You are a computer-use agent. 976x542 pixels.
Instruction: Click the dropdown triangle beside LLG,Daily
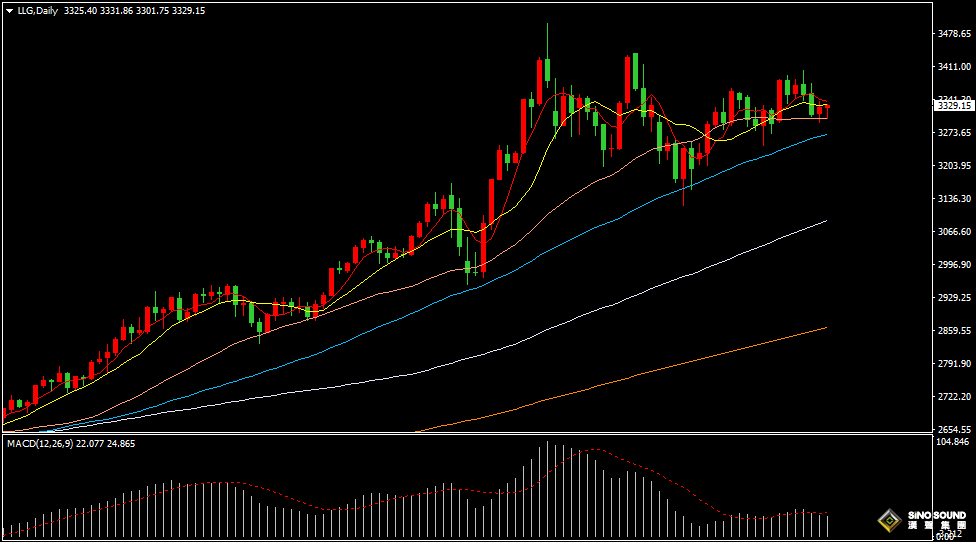[9, 10]
